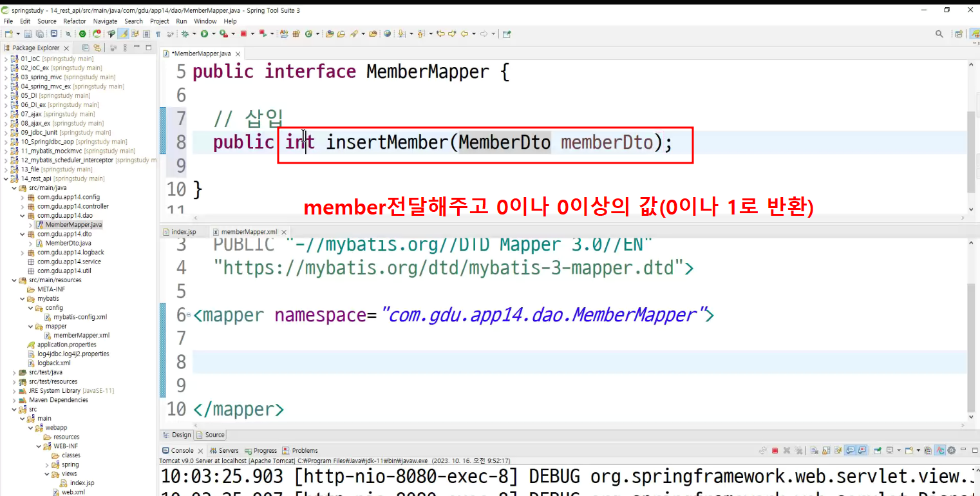Switch to the memberMapper.xml editor tab
This screenshot has height=496, width=980.
coord(249,231)
